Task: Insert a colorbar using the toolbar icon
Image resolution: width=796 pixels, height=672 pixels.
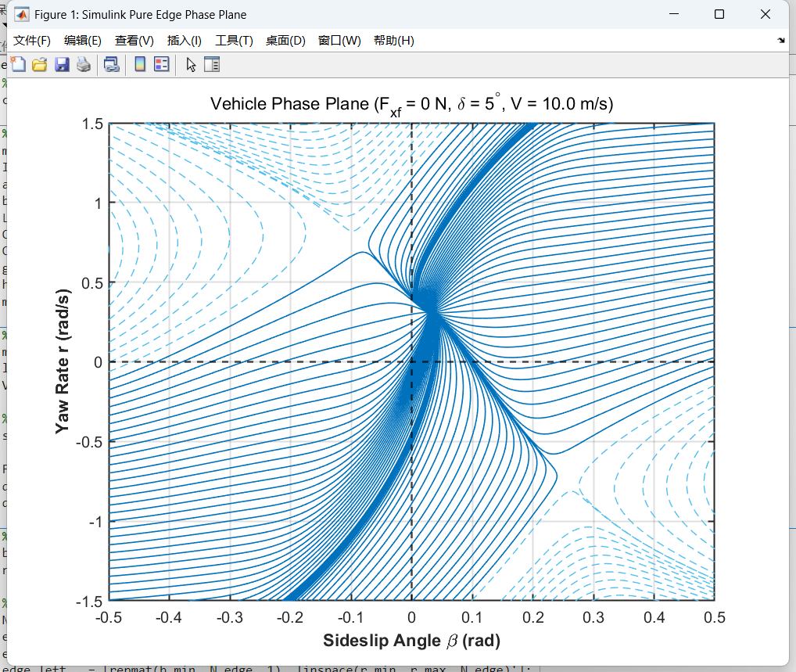Action: (140, 64)
